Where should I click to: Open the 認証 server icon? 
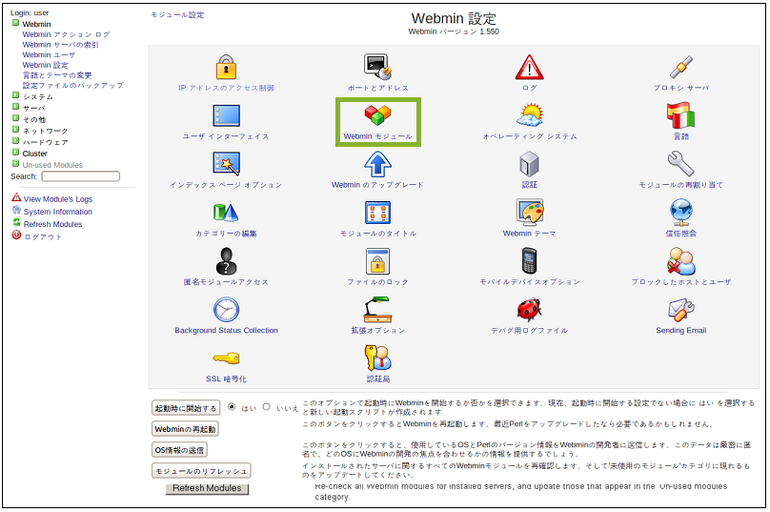coord(529,163)
